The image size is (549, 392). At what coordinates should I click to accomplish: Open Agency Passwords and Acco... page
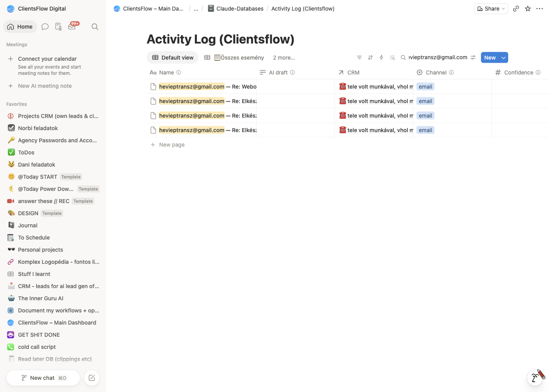tap(53, 140)
